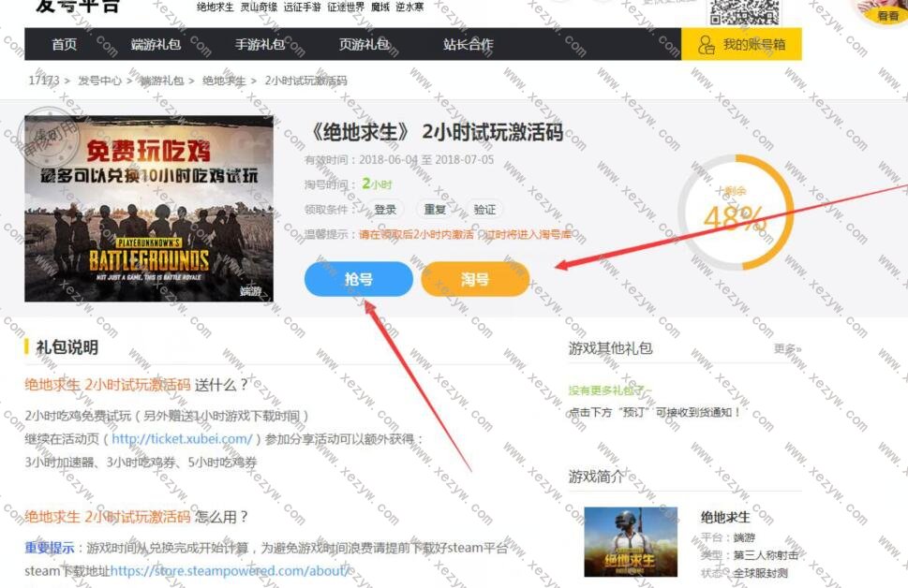Click the orange 淘号 button
Image resolution: width=908 pixels, height=588 pixels.
[475, 279]
